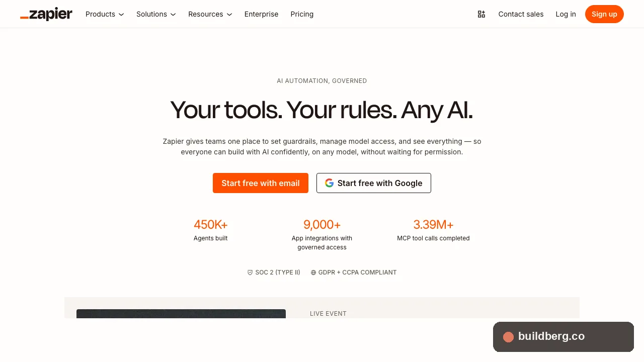The image size is (644, 362).
Task: Open the app grid icon near Contact sales
Action: point(481,14)
